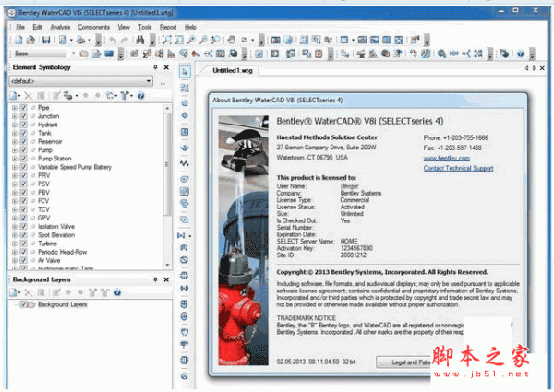The image size is (554, 392).
Task: Toggle the Pump Station checkbox
Action: (x=23, y=159)
